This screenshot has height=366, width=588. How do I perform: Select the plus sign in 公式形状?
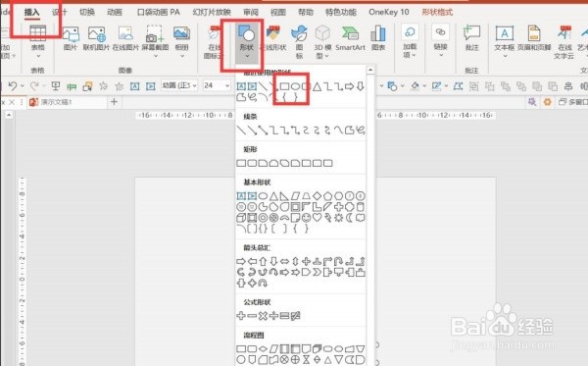pos(241,316)
